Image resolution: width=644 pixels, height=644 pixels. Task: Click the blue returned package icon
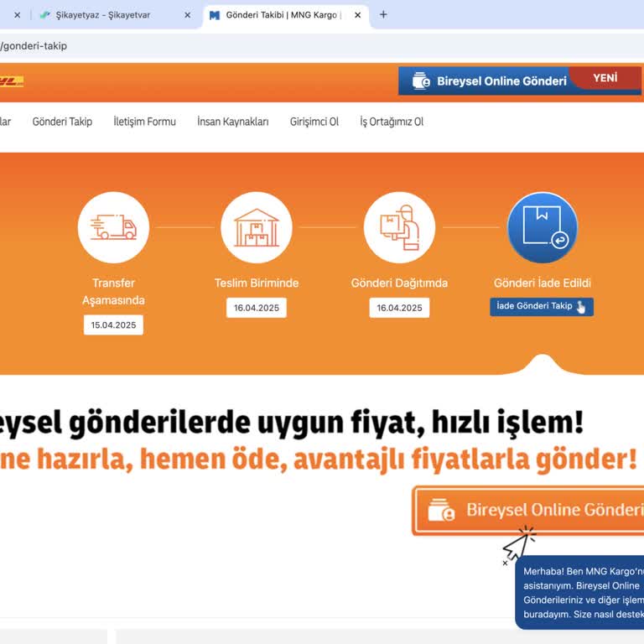point(543,227)
